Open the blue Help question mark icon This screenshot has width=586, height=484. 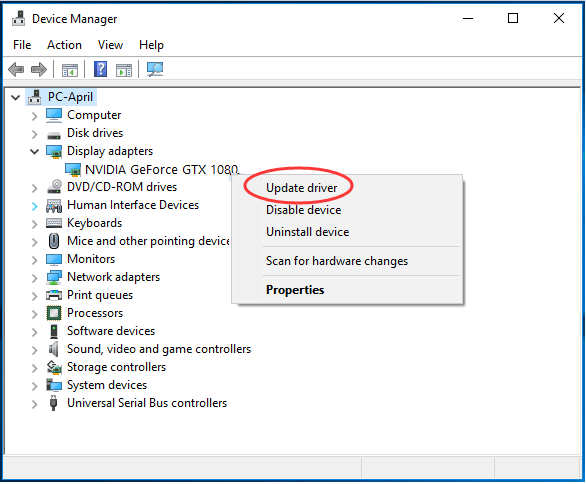pos(100,69)
